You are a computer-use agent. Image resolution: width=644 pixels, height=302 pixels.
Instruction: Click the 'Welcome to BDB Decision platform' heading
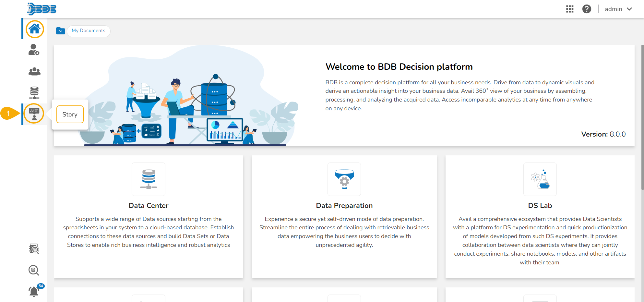pos(399,67)
